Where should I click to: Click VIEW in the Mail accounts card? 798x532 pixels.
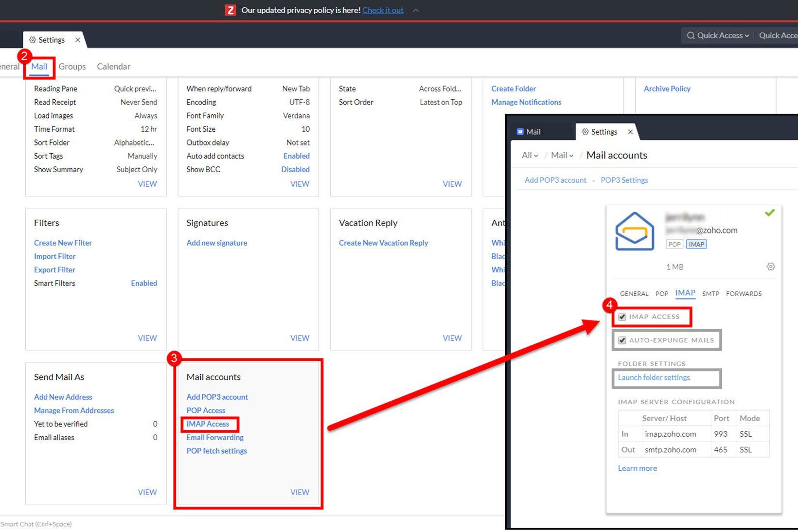click(x=300, y=492)
